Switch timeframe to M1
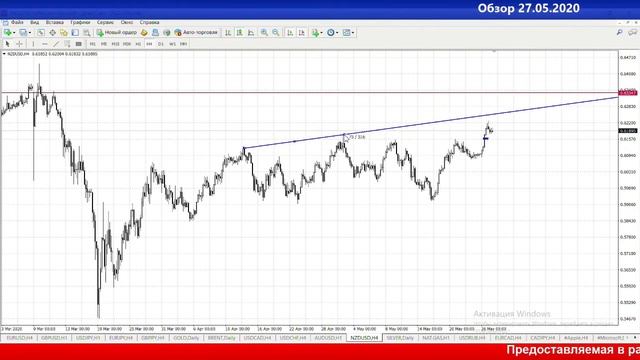The height and width of the screenshot is (360, 640). point(93,44)
